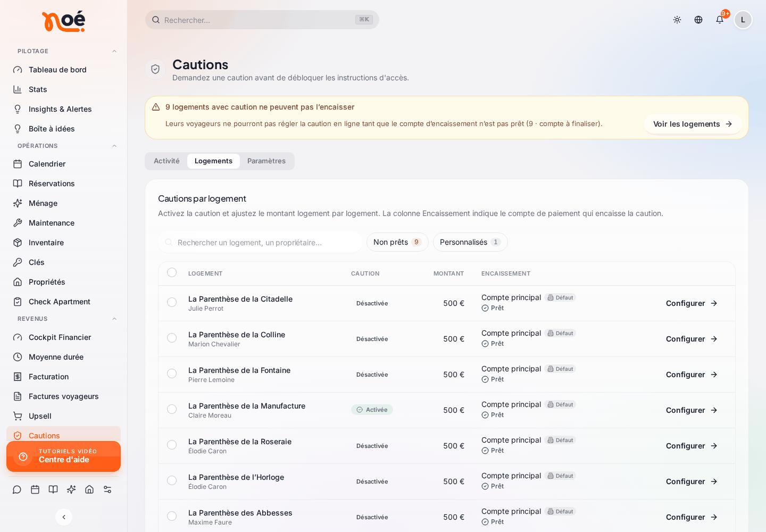766x532 pixels.
Task: Click Voir les logements button
Action: tap(693, 124)
